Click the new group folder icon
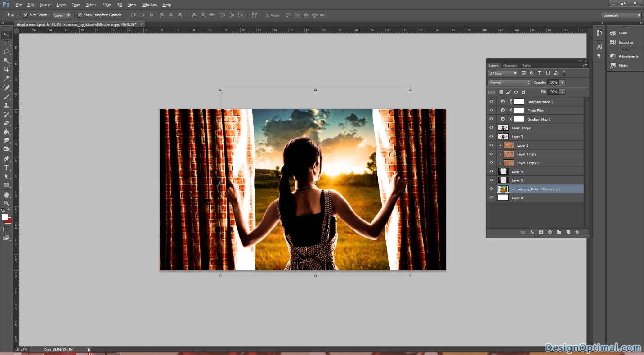This screenshot has height=355, width=644. pos(559,232)
